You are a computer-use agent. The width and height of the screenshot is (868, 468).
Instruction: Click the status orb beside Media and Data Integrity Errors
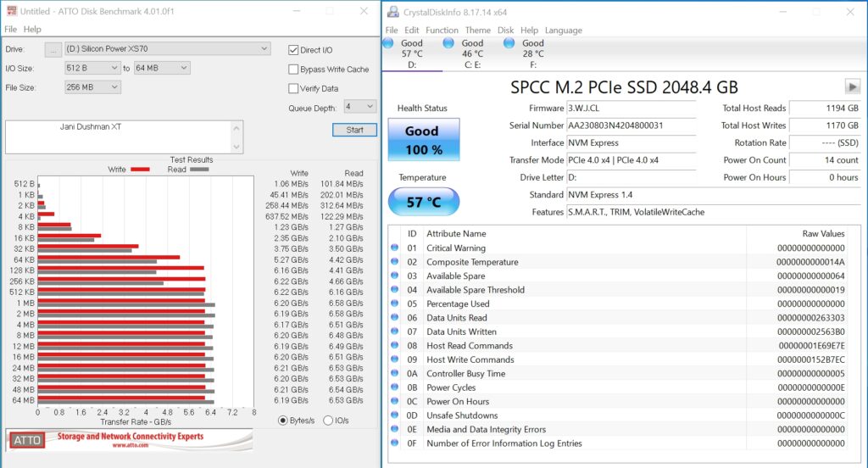tap(395, 429)
